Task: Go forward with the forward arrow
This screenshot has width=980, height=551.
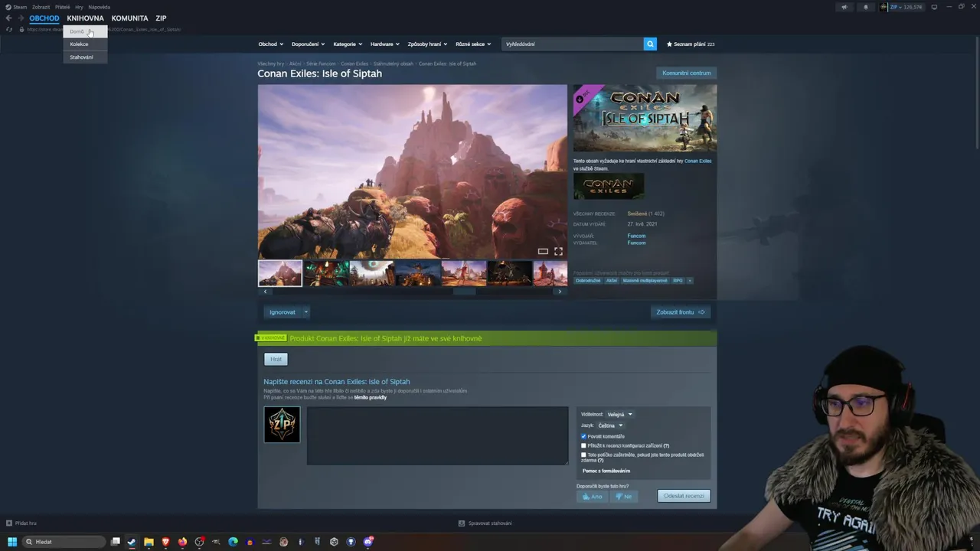Action: point(21,18)
